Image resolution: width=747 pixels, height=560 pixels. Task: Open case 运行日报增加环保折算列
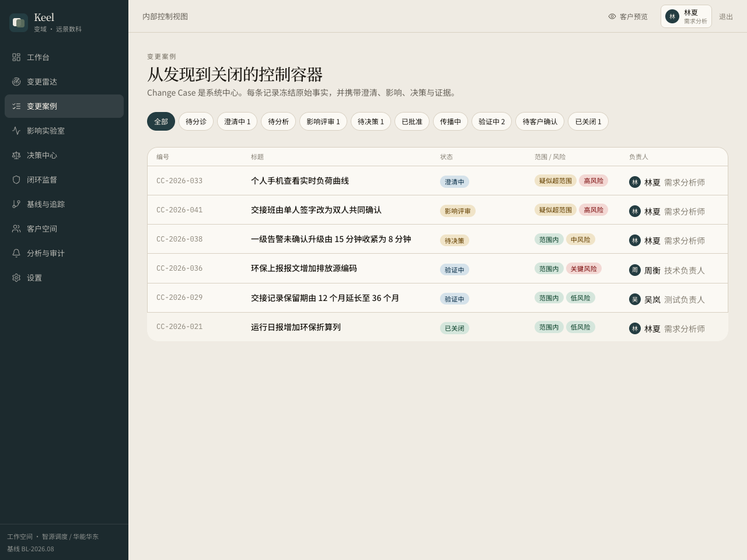296,327
